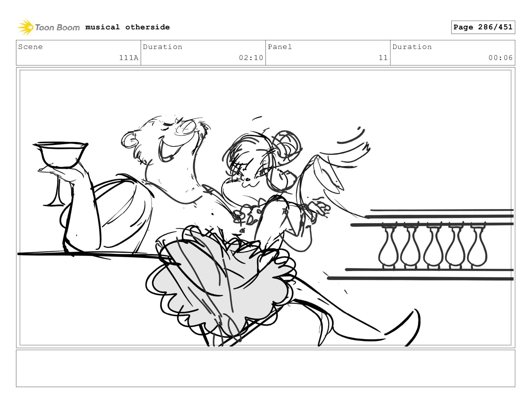
Task: Select the panel duration value '00:06'
Action: point(500,58)
